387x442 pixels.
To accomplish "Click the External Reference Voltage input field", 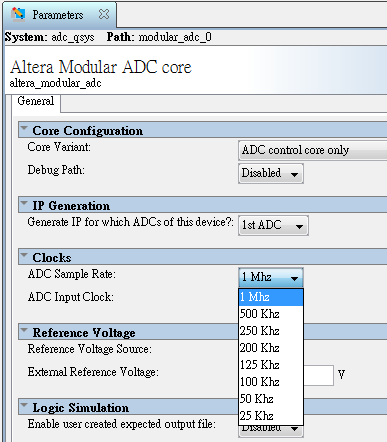I will [318, 375].
